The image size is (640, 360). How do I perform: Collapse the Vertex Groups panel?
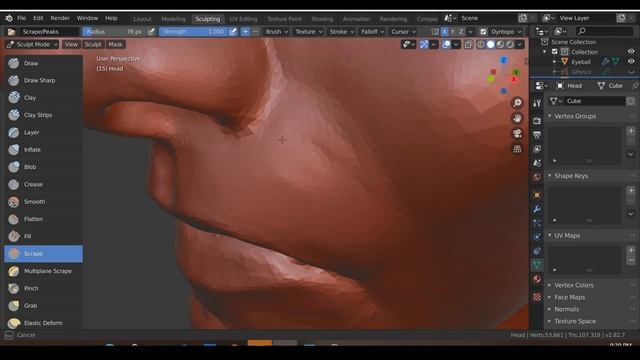coord(549,116)
